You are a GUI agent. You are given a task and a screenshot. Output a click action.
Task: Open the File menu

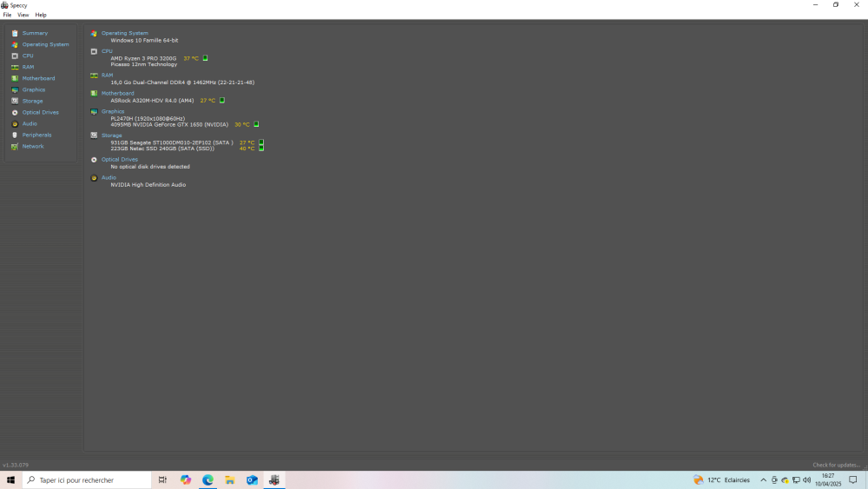coord(7,15)
